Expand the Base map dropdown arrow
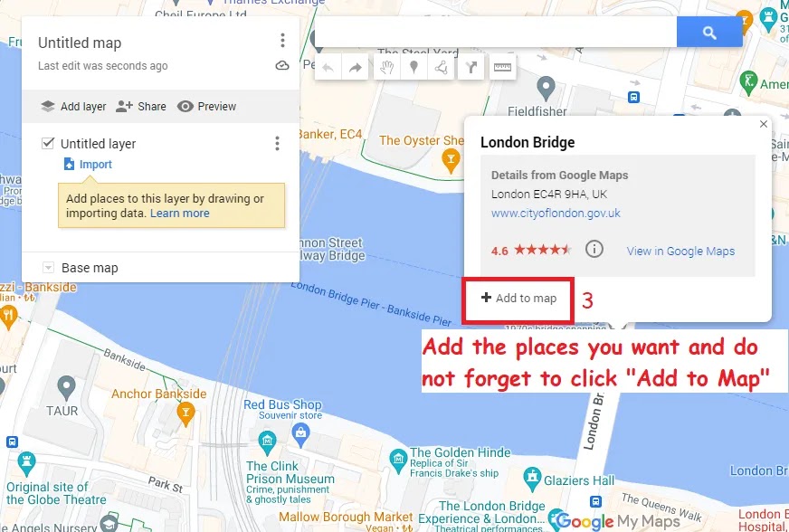 48,267
